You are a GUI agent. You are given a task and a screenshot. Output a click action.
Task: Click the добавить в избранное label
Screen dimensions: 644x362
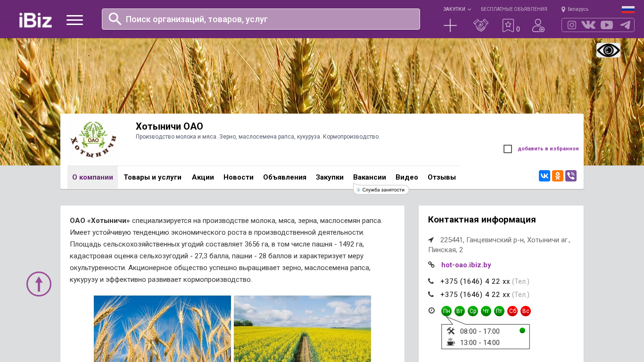(x=548, y=149)
